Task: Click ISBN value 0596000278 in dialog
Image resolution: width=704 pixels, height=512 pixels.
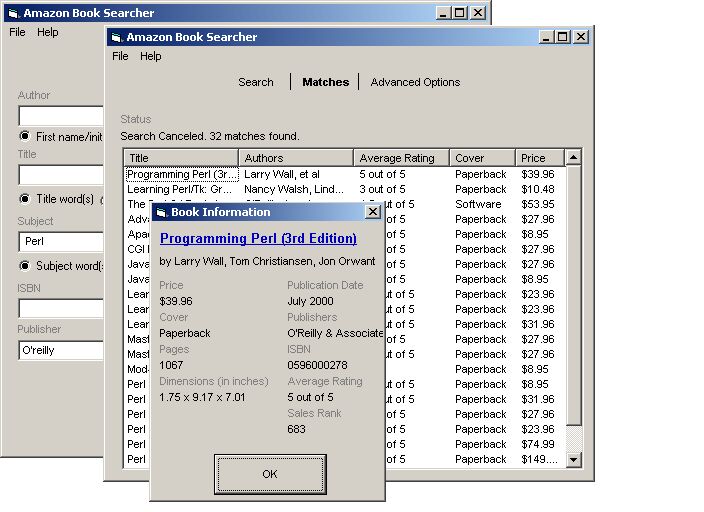Action: [x=317, y=365]
